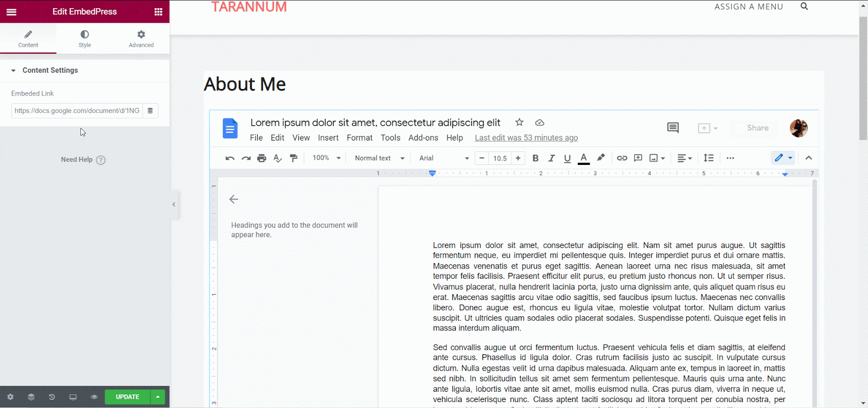Open the comment history icon
The height and width of the screenshot is (408, 868).
tap(673, 128)
